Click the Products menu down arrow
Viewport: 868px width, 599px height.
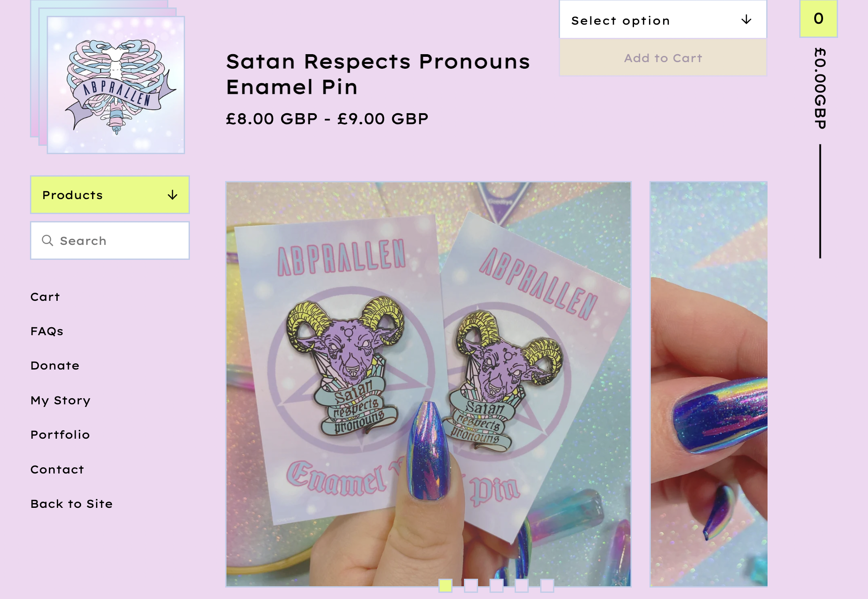point(173,195)
